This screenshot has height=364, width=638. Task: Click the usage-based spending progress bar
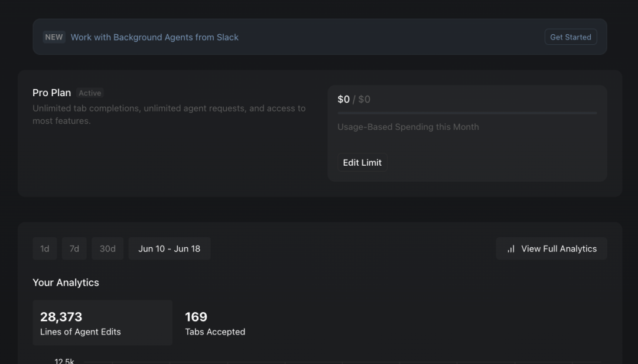(467, 113)
